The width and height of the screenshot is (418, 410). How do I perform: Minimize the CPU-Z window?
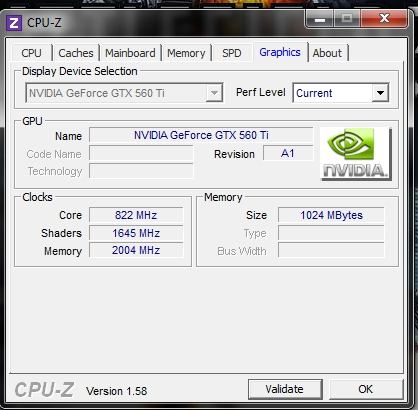pyautogui.click(x=320, y=19)
